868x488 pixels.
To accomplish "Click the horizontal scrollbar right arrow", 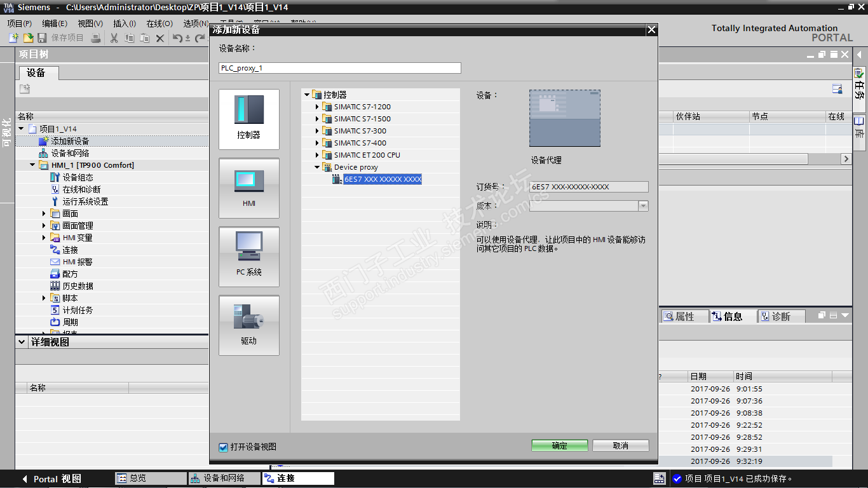I will pyautogui.click(x=846, y=159).
